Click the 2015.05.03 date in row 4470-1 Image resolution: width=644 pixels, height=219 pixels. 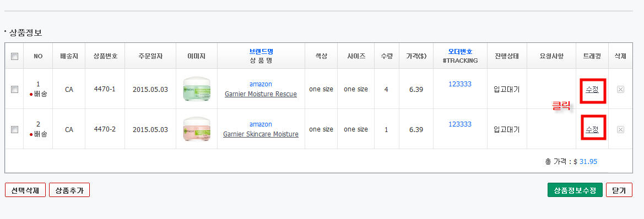point(150,89)
